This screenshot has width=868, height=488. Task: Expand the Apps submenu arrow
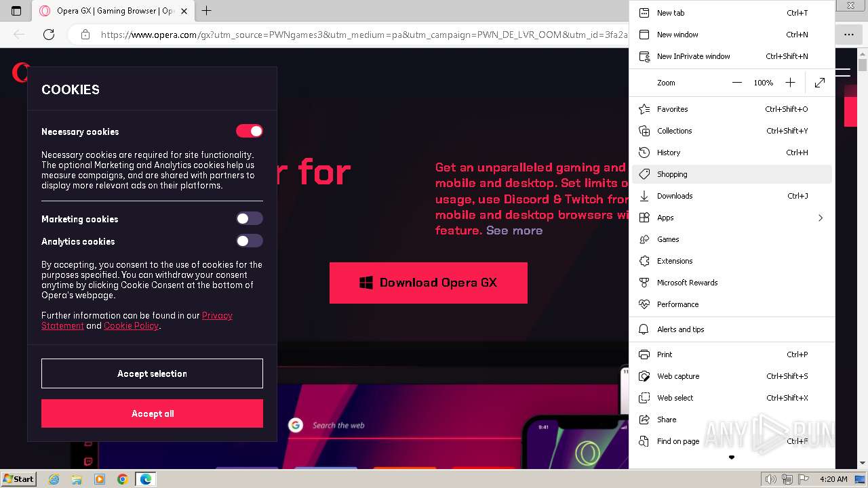click(x=821, y=218)
